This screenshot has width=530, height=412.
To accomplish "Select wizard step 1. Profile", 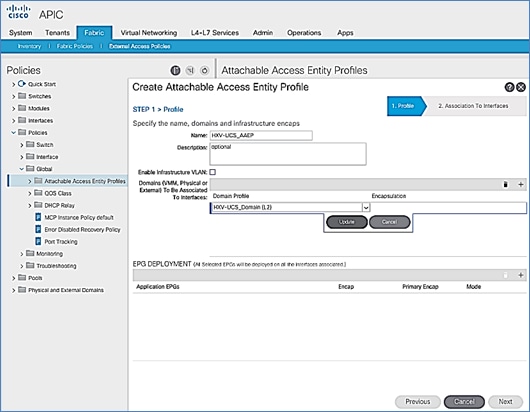I will tap(406, 106).
